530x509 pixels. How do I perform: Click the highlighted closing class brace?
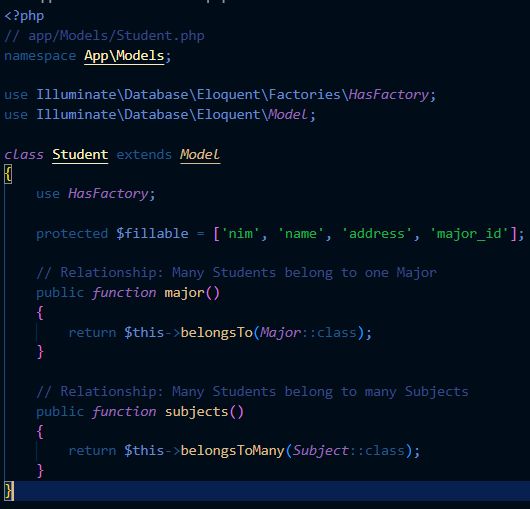point(9,491)
